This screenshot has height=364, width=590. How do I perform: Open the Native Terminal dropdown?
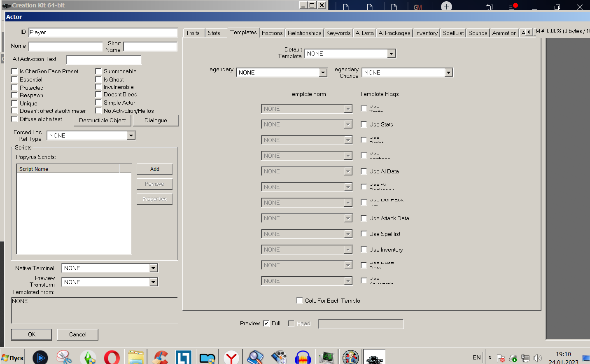(153, 268)
